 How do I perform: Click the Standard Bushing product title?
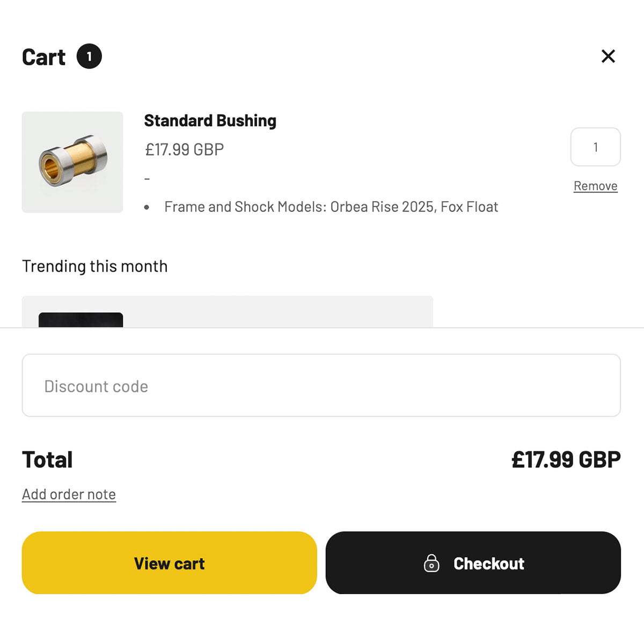point(210,121)
